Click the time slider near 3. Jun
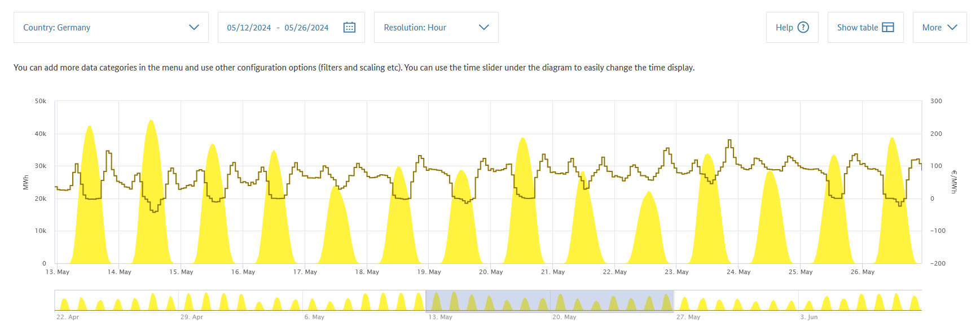Viewport: 980px width, 331px height. tap(808, 302)
